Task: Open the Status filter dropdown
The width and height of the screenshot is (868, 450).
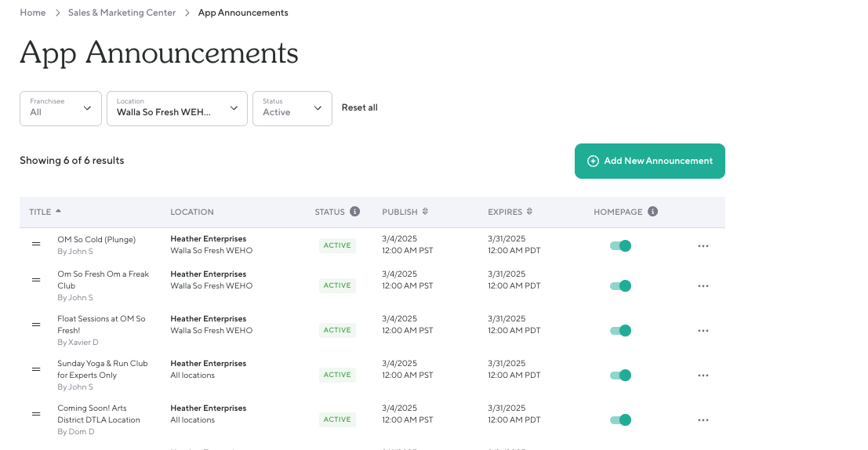Action: click(292, 108)
